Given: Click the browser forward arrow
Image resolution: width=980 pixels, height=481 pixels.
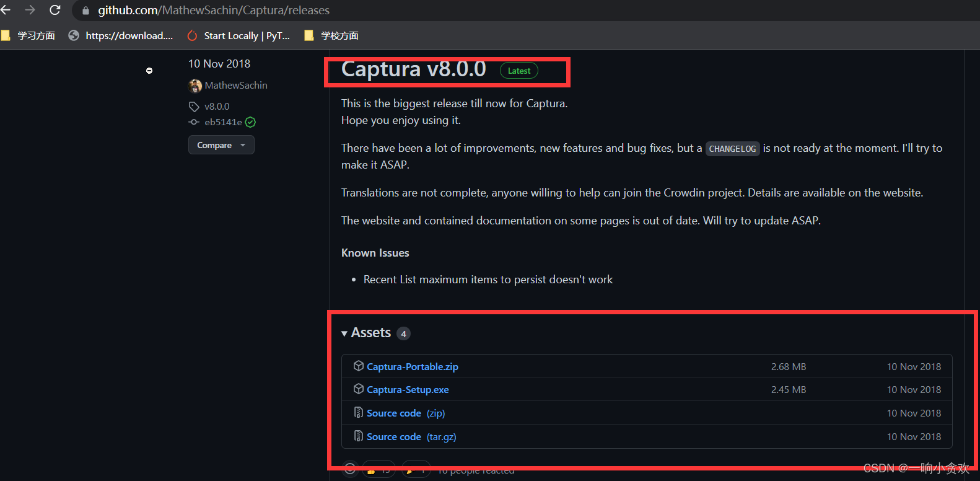Looking at the screenshot, I should coord(30,10).
